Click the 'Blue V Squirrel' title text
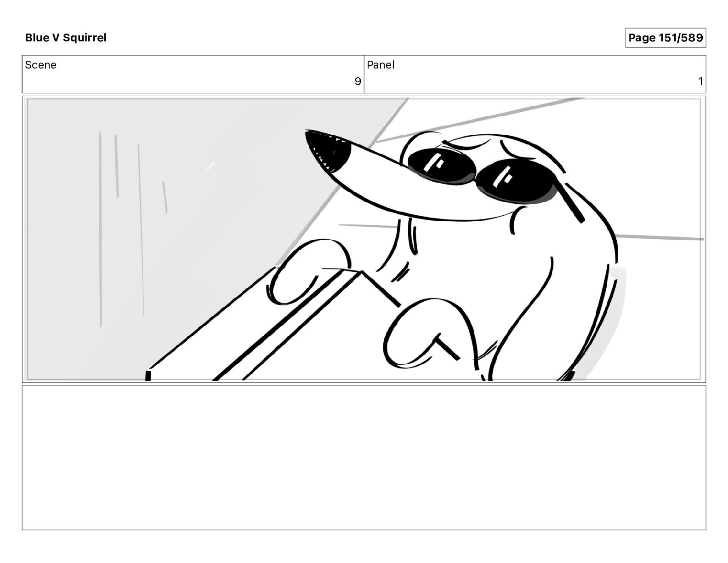Viewport: 728px width, 563px height. click(x=66, y=38)
